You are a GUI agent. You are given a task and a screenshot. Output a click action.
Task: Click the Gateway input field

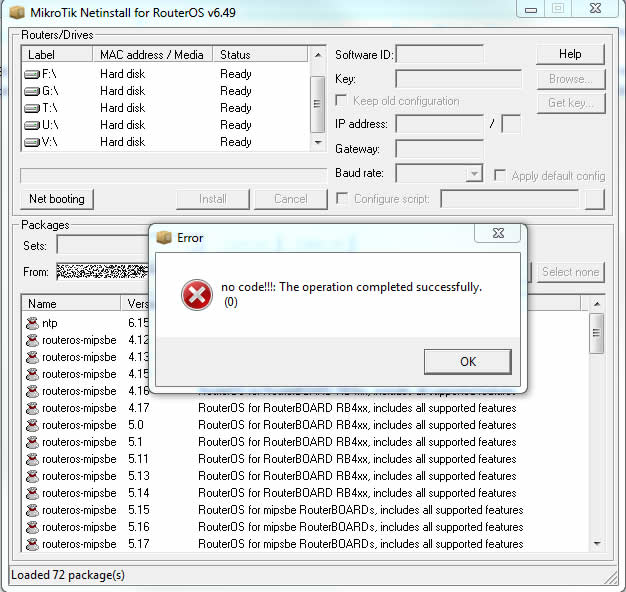[440, 149]
